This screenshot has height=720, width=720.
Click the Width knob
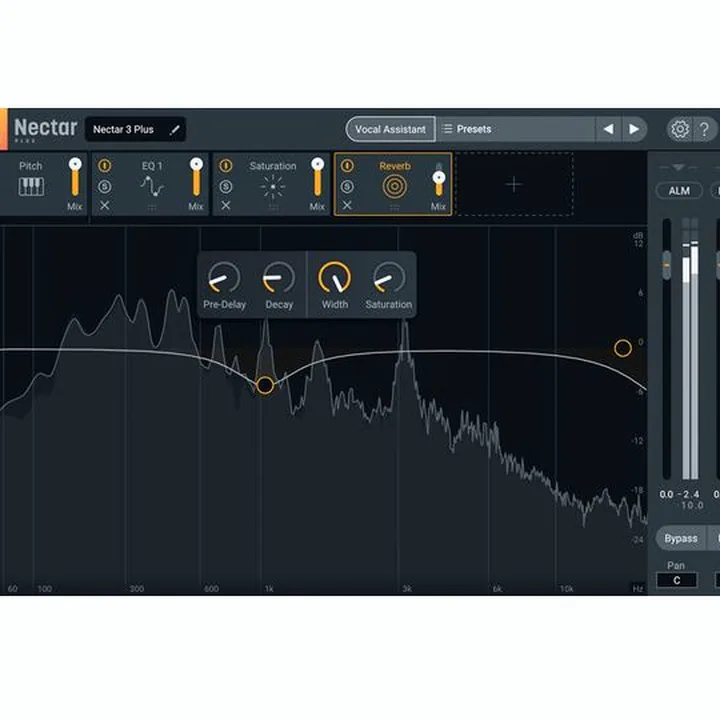click(334, 277)
